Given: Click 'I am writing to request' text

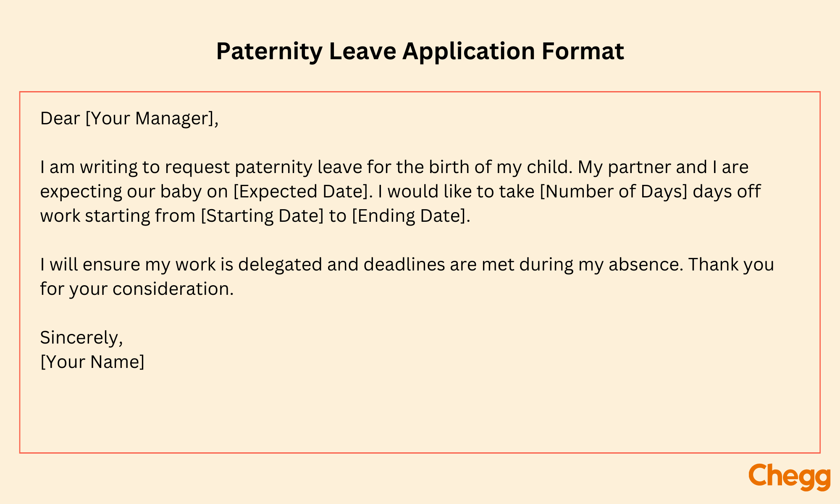Looking at the screenshot, I should click(134, 167).
